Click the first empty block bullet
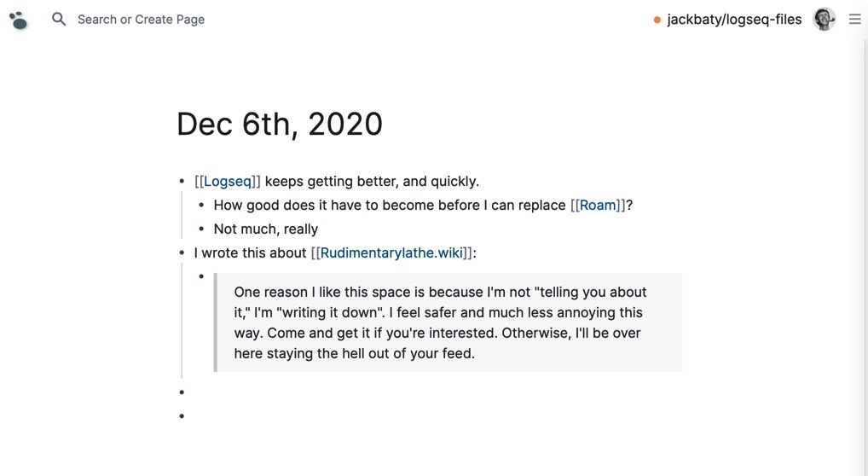 point(182,392)
